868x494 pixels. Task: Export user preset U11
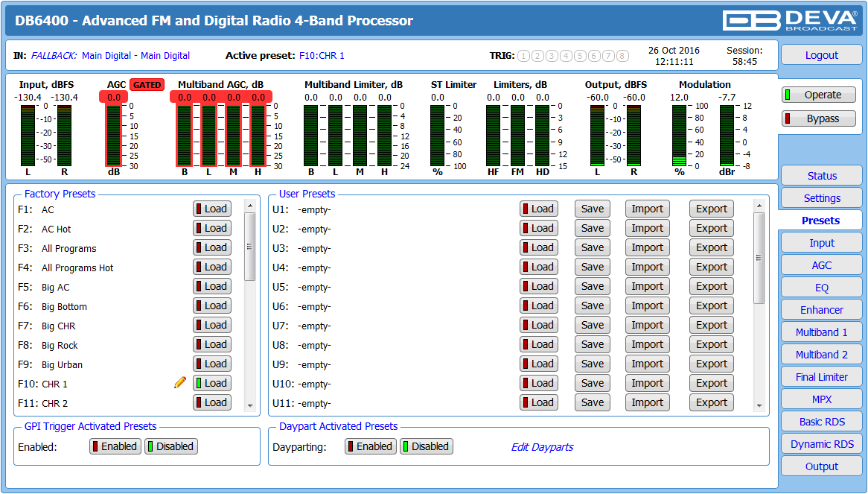(712, 402)
